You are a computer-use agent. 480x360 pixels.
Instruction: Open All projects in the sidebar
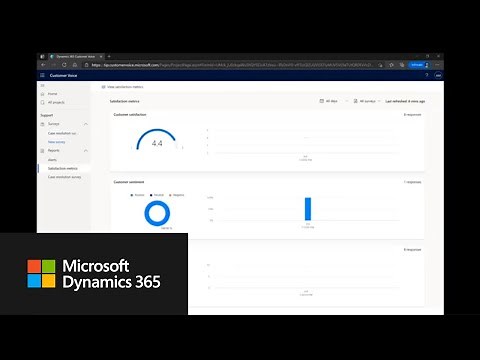point(56,102)
